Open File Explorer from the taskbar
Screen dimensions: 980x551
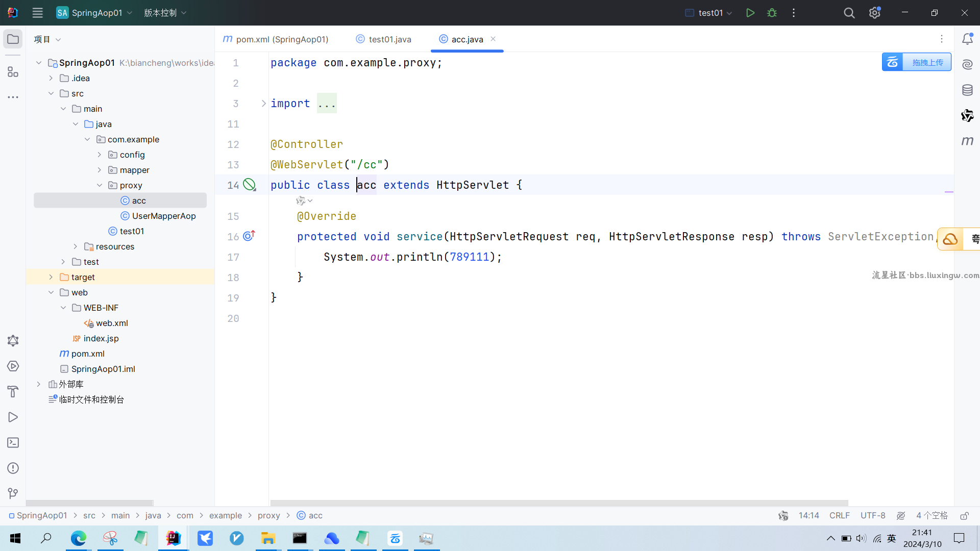268,538
